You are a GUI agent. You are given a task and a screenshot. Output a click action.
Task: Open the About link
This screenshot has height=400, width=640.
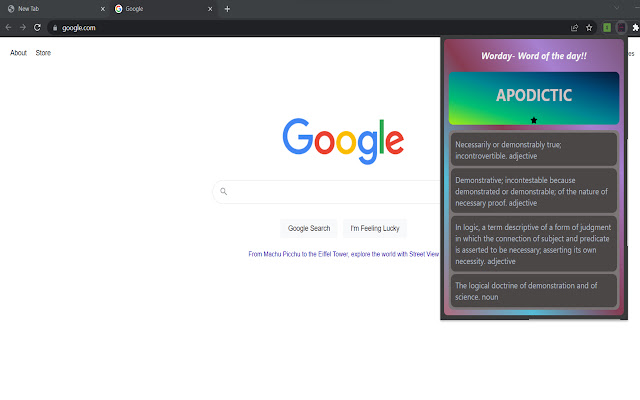[x=18, y=53]
